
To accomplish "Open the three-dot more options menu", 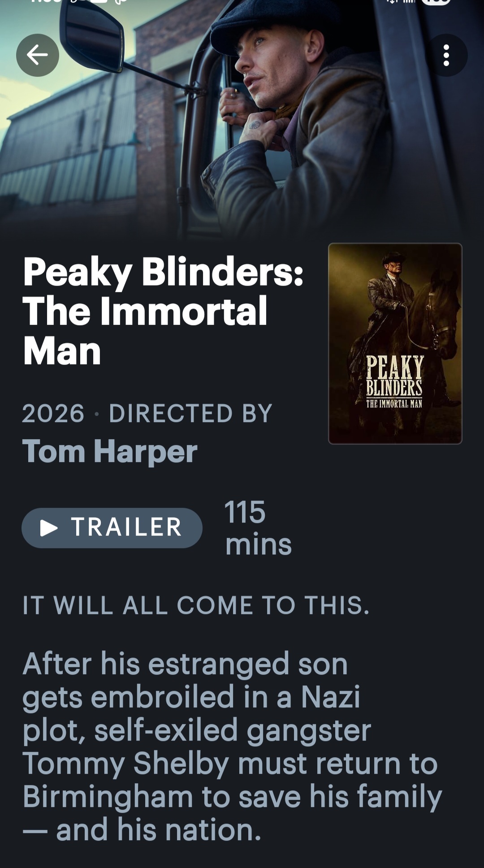I will 446,55.
